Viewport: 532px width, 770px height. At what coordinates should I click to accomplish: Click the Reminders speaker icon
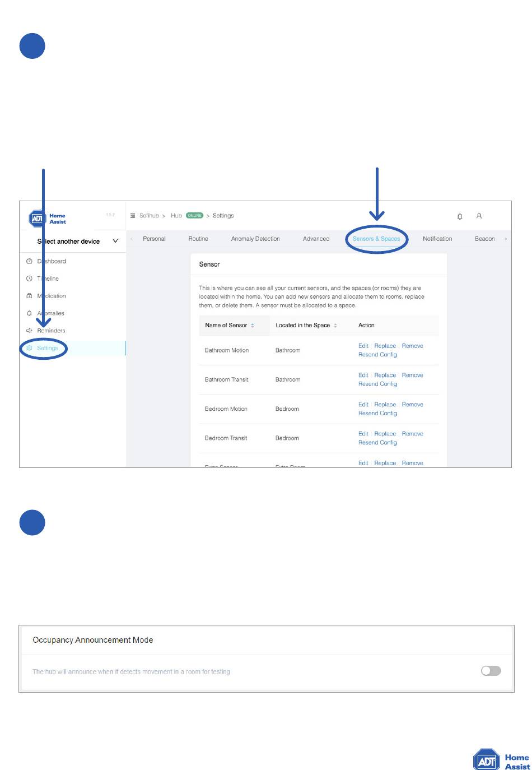[x=29, y=331]
